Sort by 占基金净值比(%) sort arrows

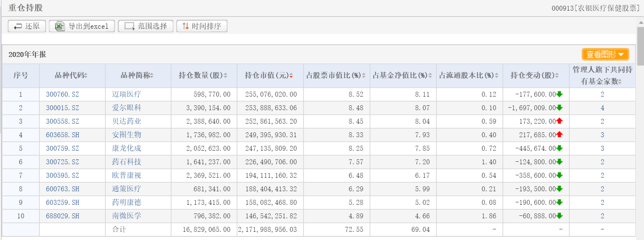coord(430,76)
